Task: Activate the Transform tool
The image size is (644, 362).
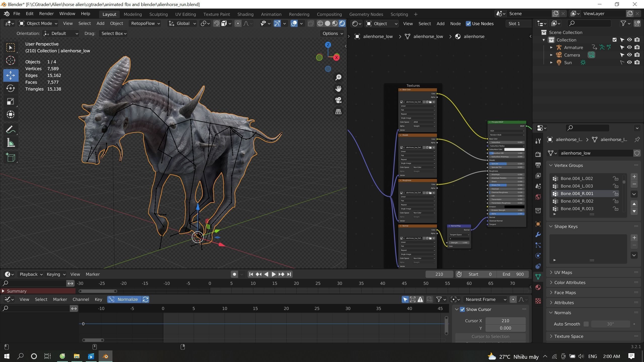Action: pyautogui.click(x=11, y=115)
